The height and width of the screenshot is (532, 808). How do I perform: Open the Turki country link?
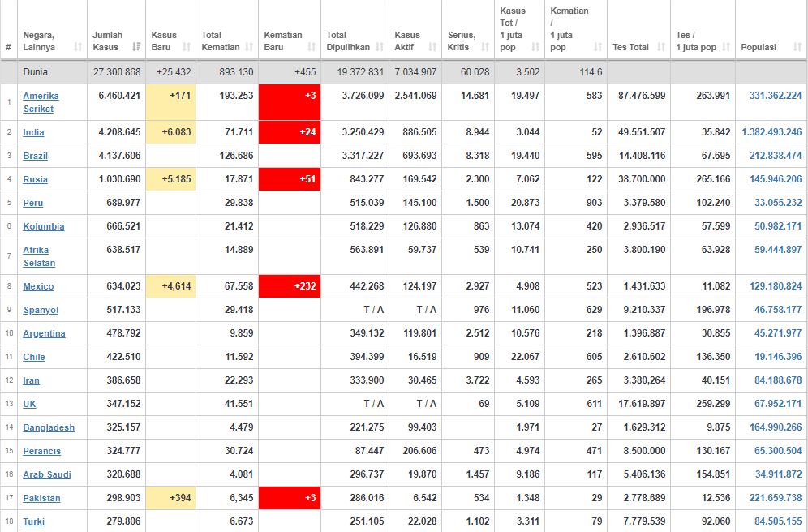[x=33, y=521]
